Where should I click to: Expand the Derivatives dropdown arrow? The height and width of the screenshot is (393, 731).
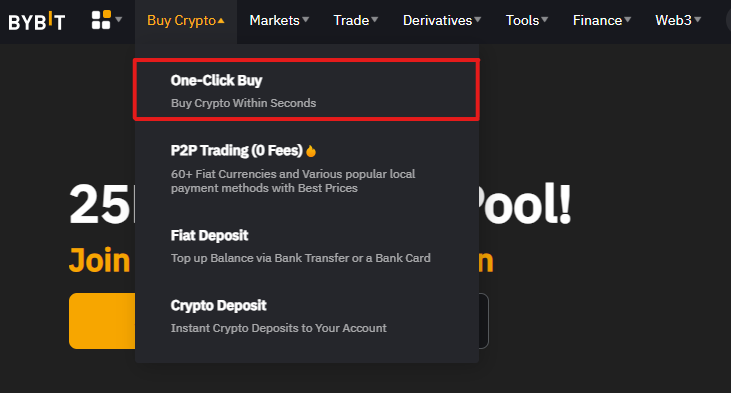click(477, 20)
